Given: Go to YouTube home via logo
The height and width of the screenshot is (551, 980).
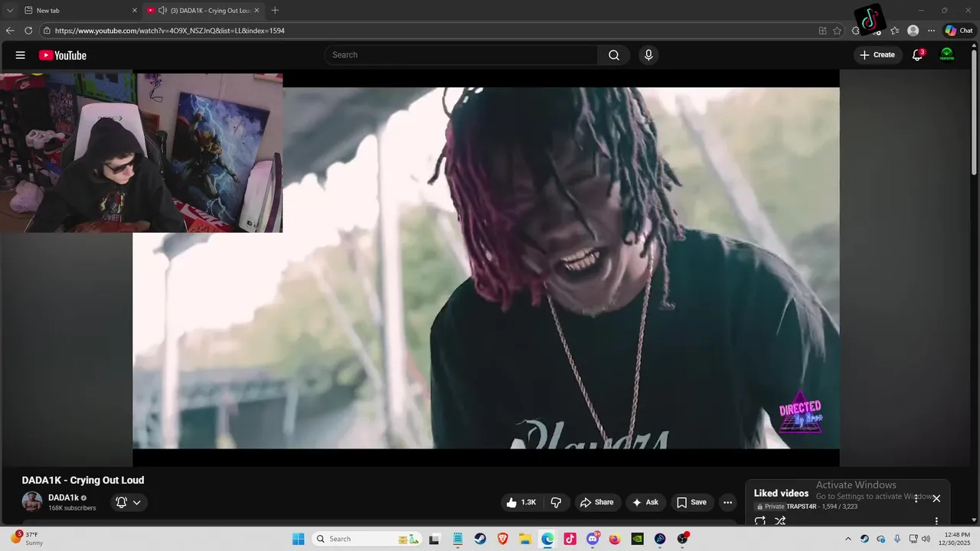Looking at the screenshot, I should click(x=63, y=55).
